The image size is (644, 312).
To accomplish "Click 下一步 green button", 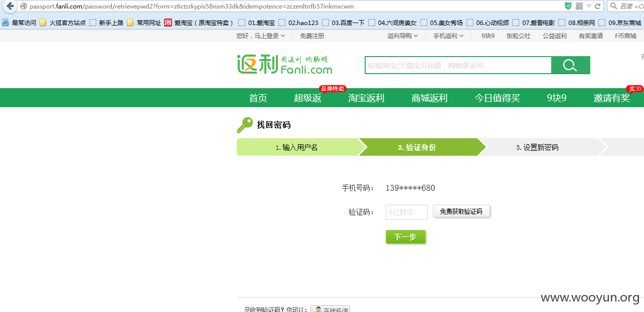I will (406, 237).
